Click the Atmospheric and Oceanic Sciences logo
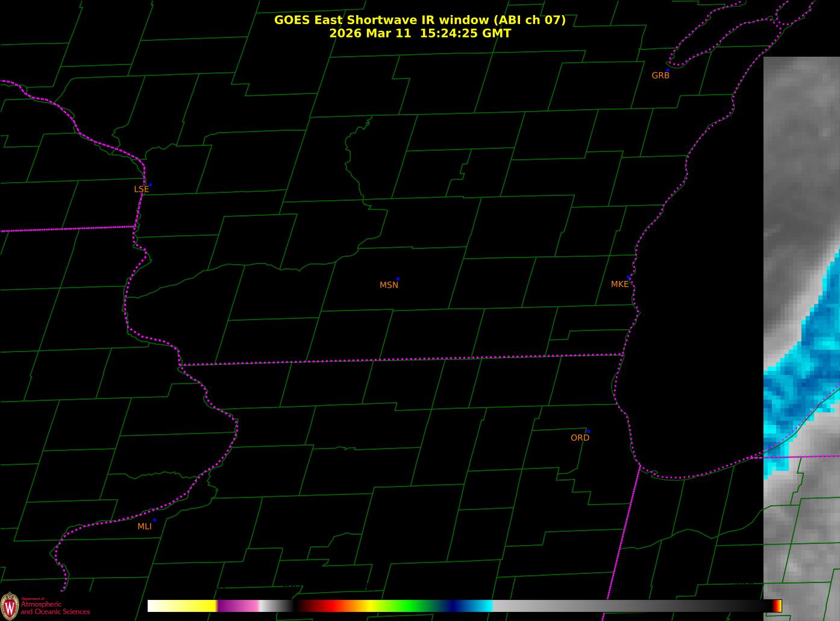Screen dimensions: 840x621 tap(45, 605)
